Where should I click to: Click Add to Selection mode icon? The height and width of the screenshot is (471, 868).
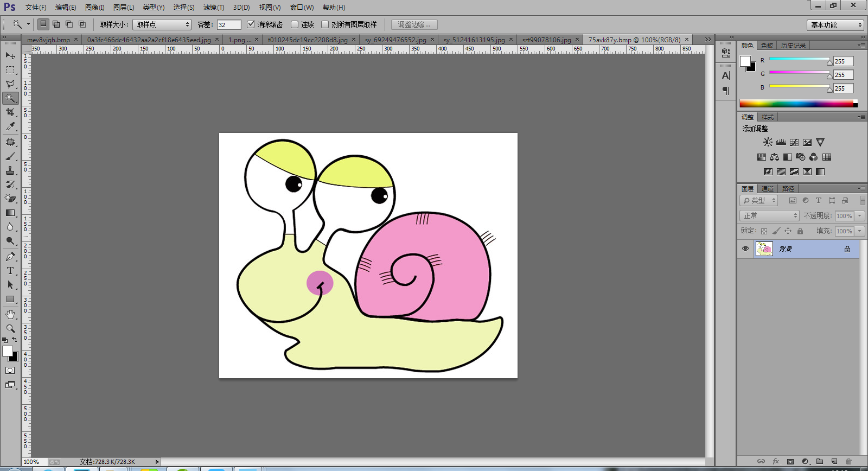click(x=56, y=24)
